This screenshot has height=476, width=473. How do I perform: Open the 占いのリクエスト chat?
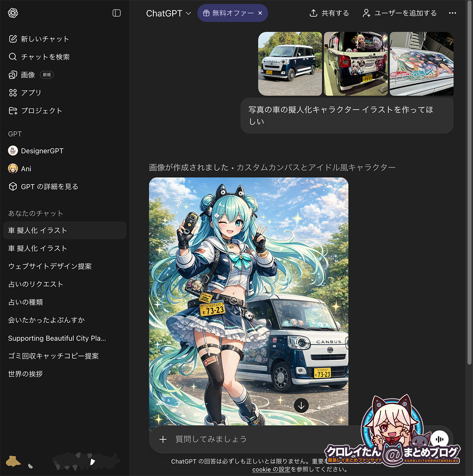click(36, 284)
